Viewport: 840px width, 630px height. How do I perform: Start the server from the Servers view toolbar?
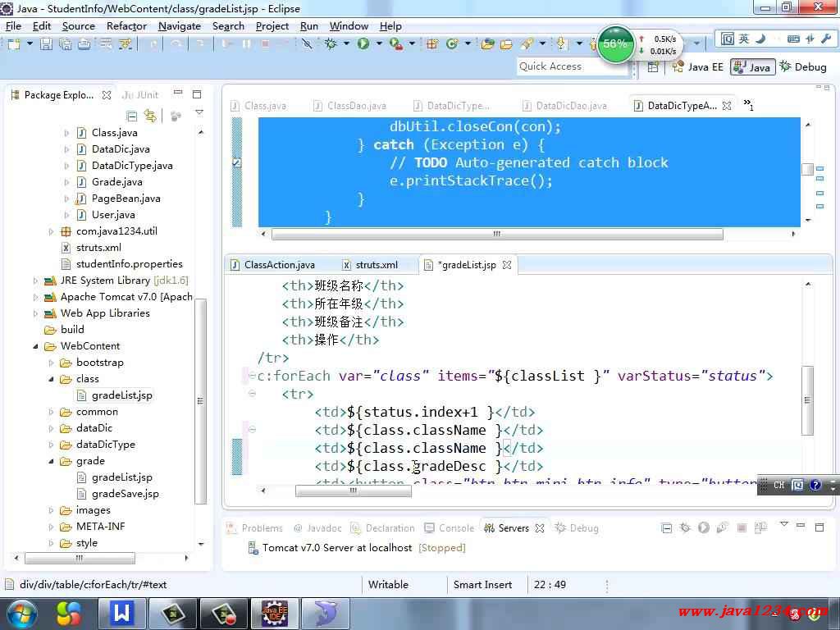click(703, 528)
